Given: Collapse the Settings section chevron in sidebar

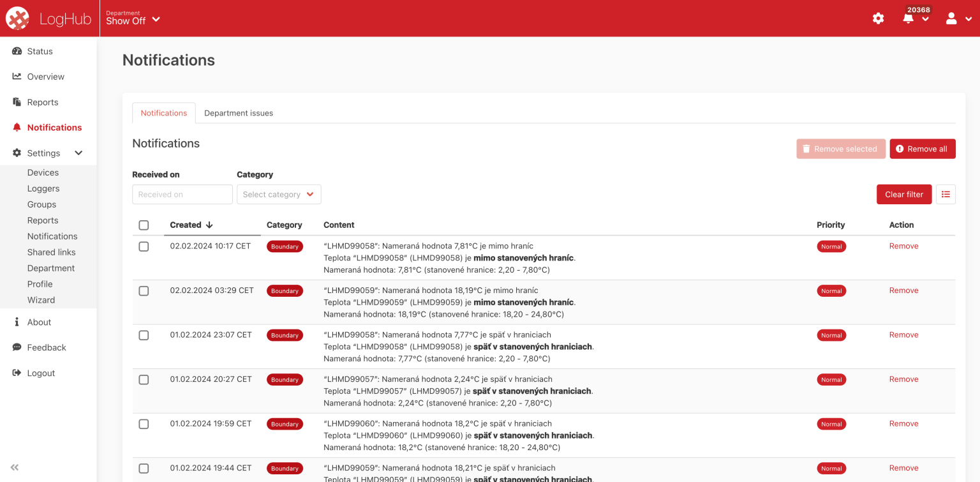Looking at the screenshot, I should (79, 153).
